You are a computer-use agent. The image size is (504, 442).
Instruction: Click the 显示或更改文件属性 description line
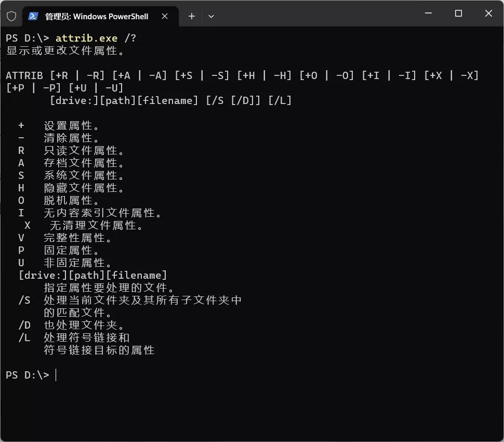(65, 51)
